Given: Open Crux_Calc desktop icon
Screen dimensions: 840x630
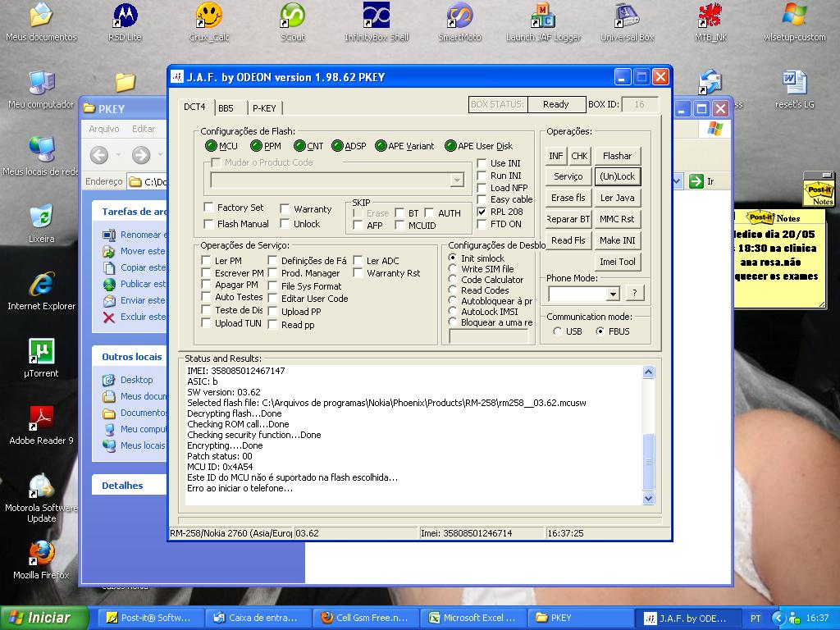Looking at the screenshot, I should point(209,22).
